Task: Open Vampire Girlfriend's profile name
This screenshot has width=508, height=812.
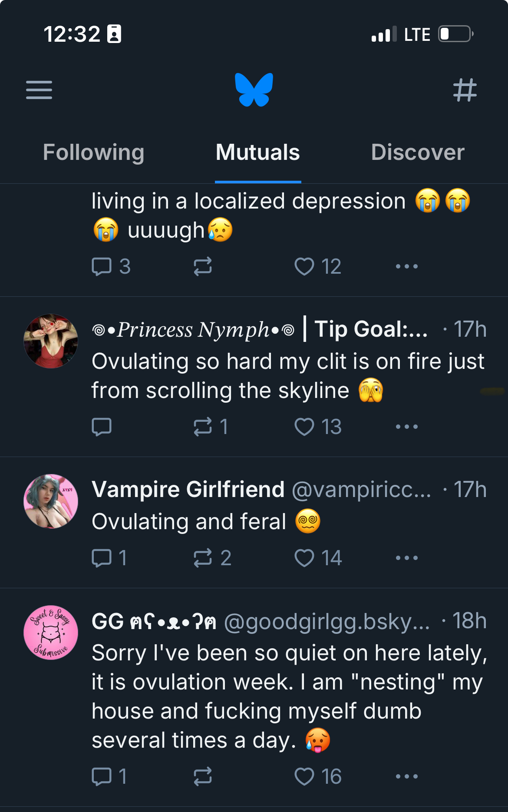Action: tap(188, 490)
